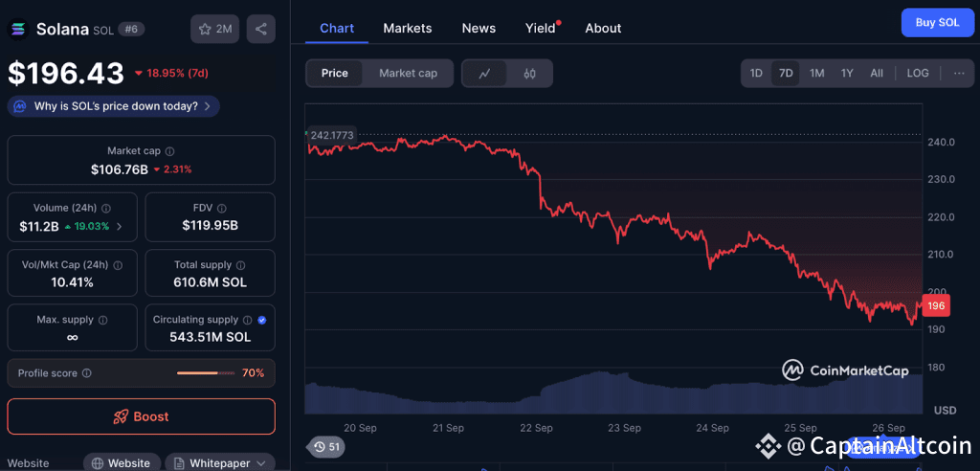The image size is (980, 471).
Task: Click the Solana logo icon
Action: click(x=17, y=29)
